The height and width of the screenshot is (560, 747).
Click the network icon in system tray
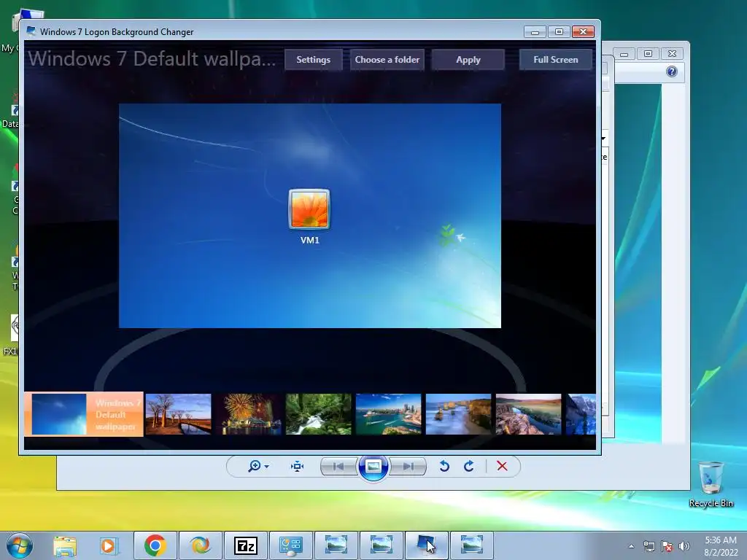[x=649, y=546]
